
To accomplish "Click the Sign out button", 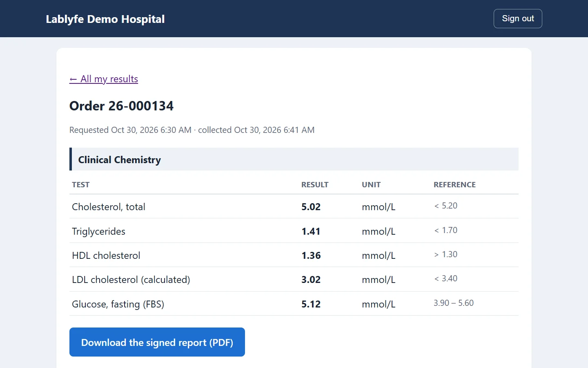I will 518,19.
